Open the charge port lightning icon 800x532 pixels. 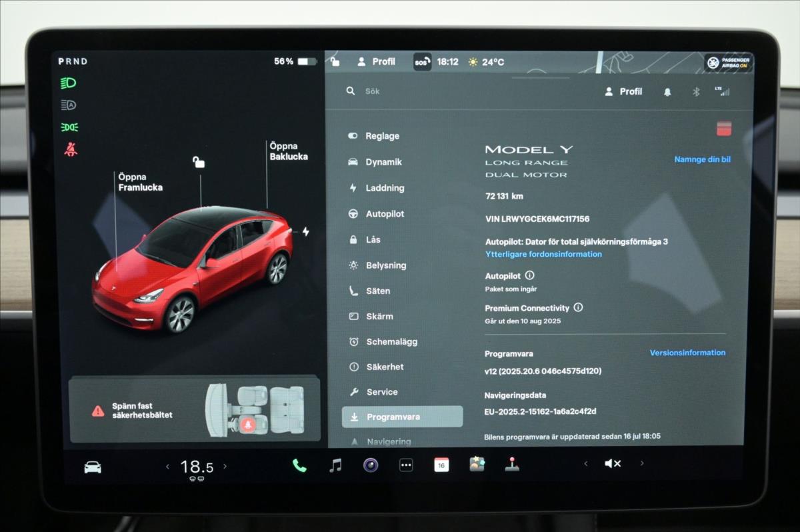coord(306,231)
